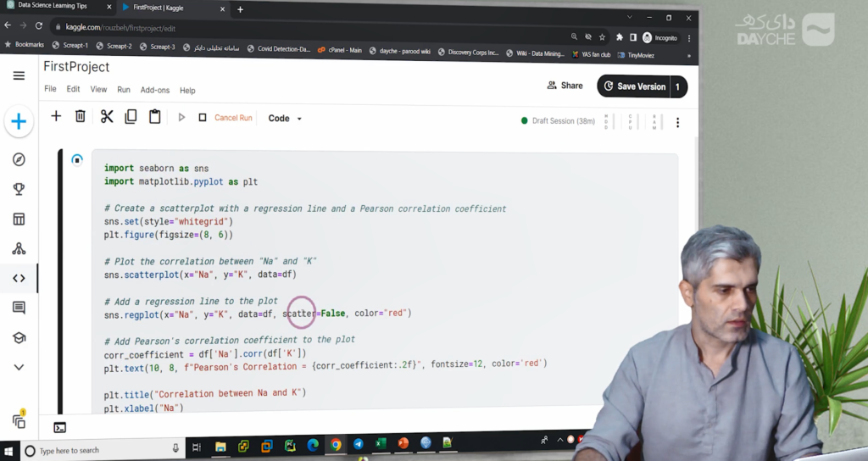Image resolution: width=868 pixels, height=461 pixels.
Task: Open the Datasets table icon in sidebar
Action: [x=19, y=219]
